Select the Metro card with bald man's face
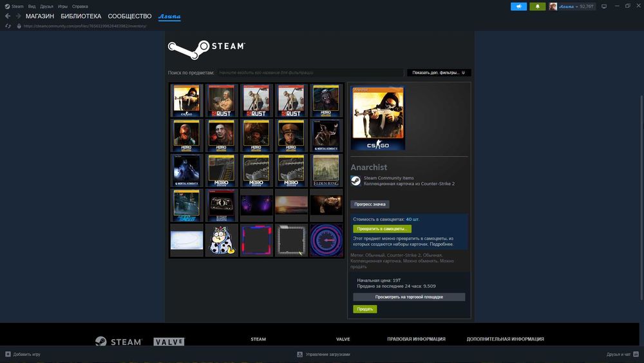This screenshot has height=363, width=644. 222,135
